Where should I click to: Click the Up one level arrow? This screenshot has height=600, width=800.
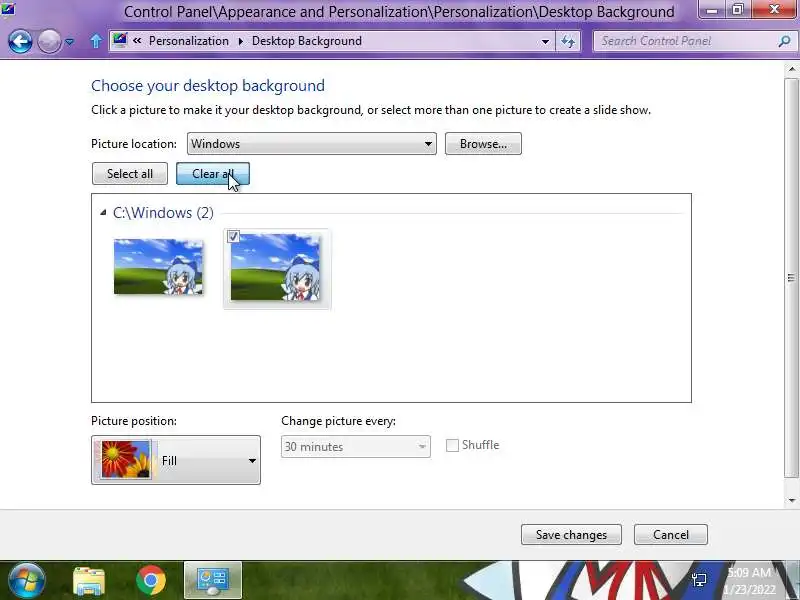point(95,41)
